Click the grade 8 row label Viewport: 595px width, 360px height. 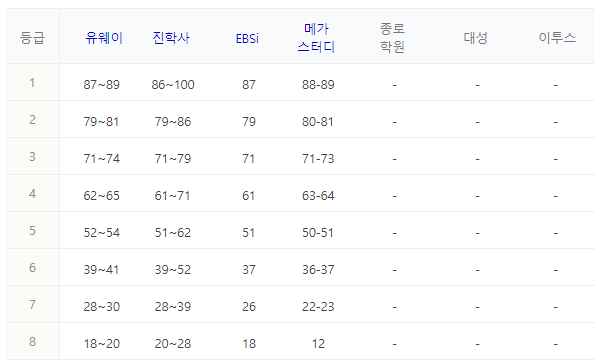[32, 342]
